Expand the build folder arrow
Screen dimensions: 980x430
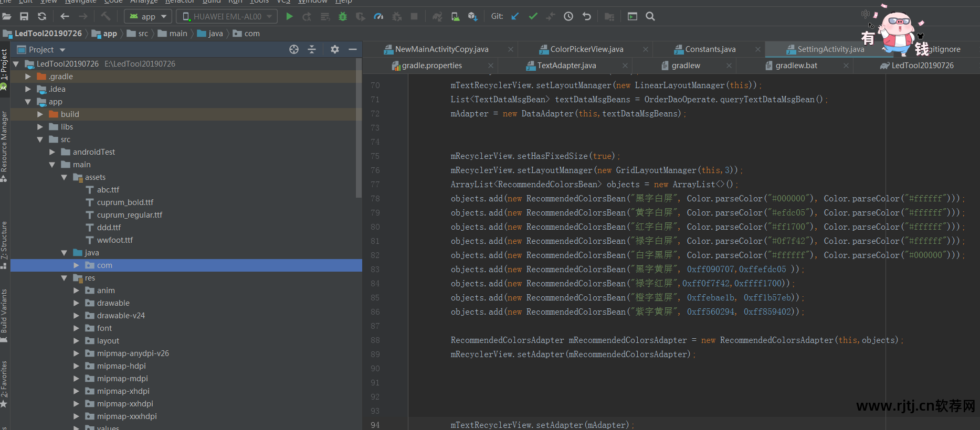coord(40,114)
